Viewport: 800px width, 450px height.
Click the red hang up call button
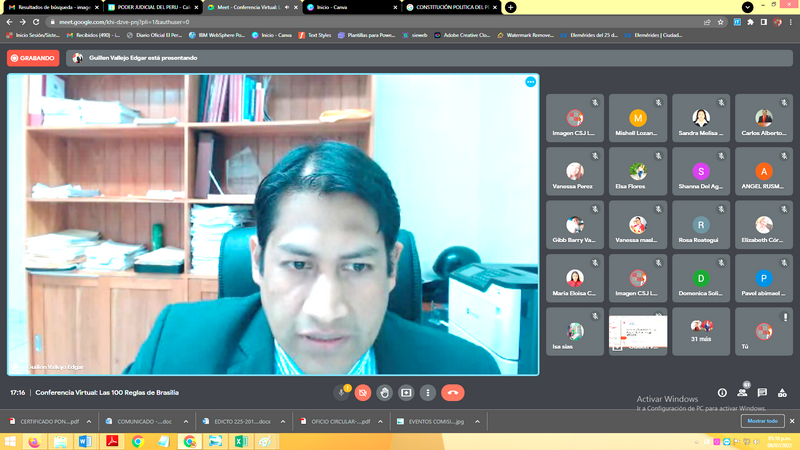[452, 393]
